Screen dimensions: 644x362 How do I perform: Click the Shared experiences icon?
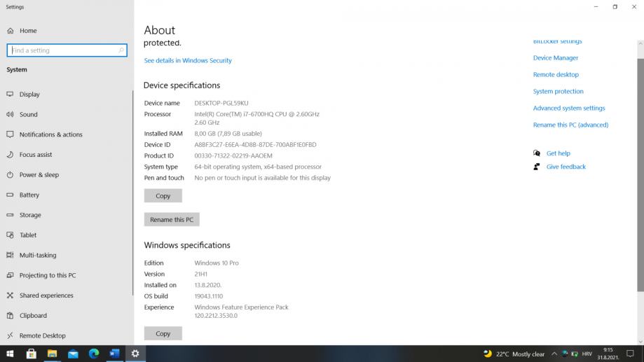(x=11, y=295)
